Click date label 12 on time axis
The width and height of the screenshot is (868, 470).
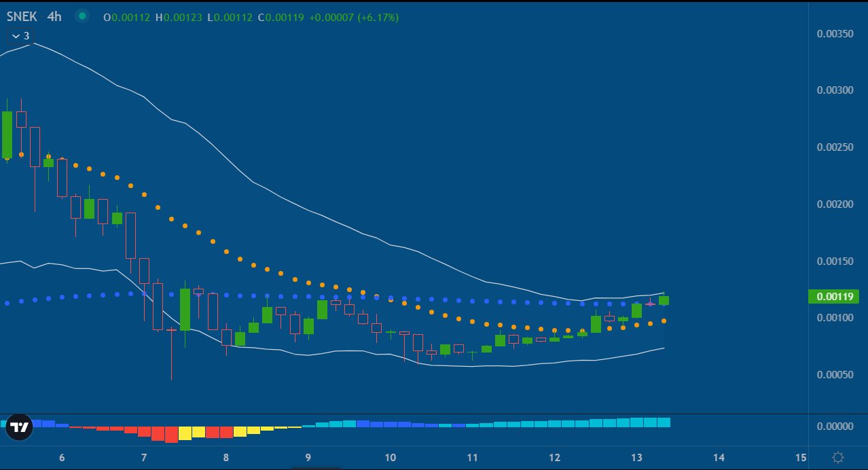click(x=554, y=457)
